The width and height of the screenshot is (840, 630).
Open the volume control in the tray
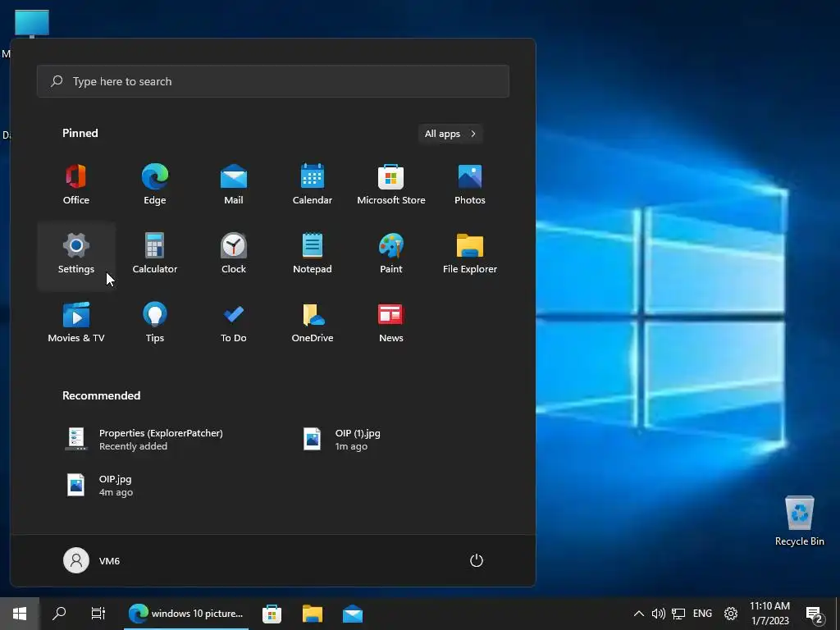[x=659, y=614]
